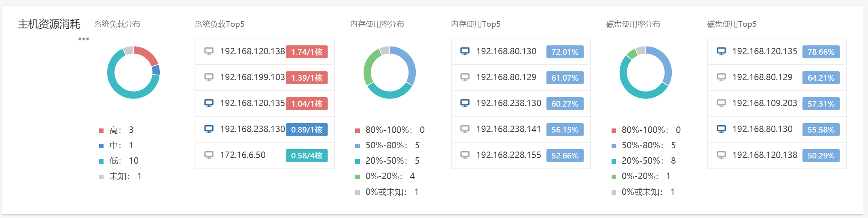Click monitor icon beside 192.168.120.135 in disk list
The image size is (868, 218).
pyautogui.click(x=721, y=51)
